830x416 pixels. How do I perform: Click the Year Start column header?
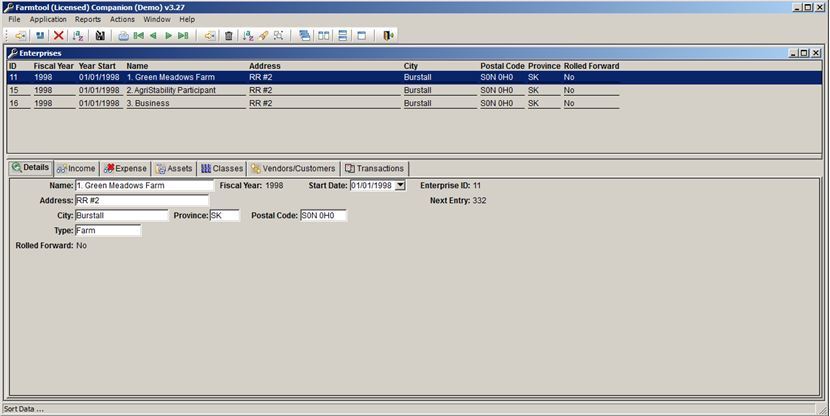pos(97,66)
